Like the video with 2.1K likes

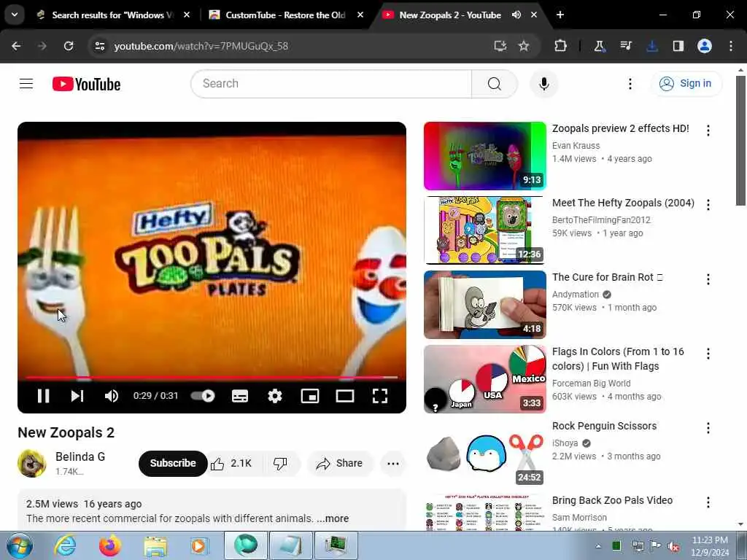click(x=231, y=463)
